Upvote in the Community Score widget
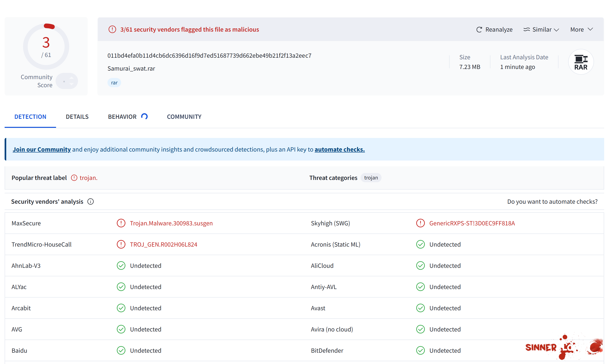This screenshot has height=364, width=609. [x=71, y=78]
